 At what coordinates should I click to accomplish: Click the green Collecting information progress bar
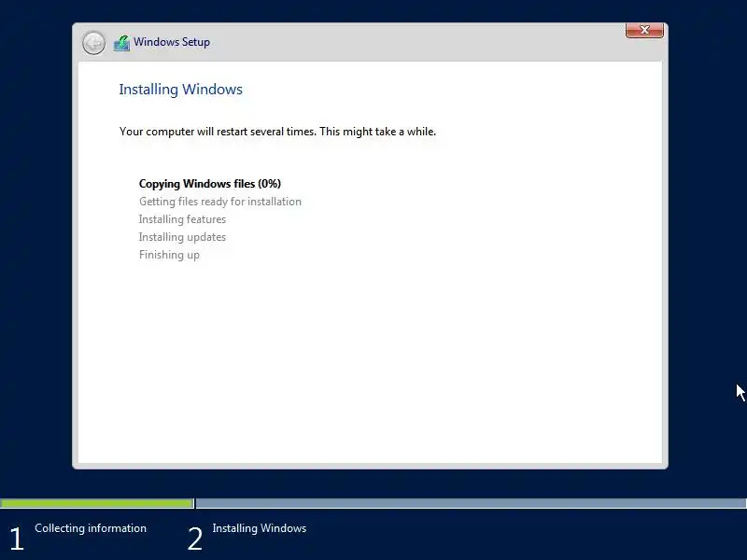tap(97, 503)
